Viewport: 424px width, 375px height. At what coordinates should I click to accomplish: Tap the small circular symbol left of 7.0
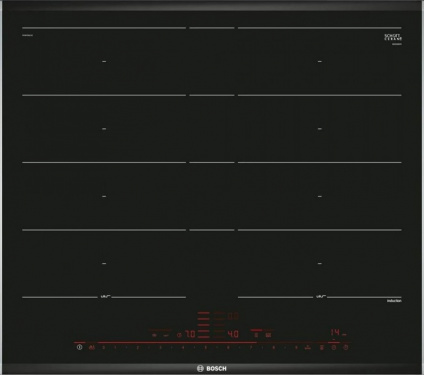point(179,335)
